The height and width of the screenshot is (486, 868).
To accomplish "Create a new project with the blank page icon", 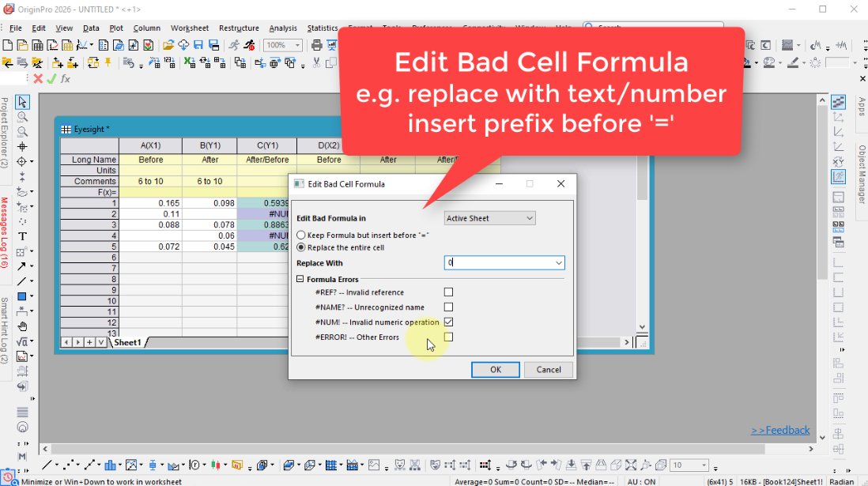I will 8,45.
